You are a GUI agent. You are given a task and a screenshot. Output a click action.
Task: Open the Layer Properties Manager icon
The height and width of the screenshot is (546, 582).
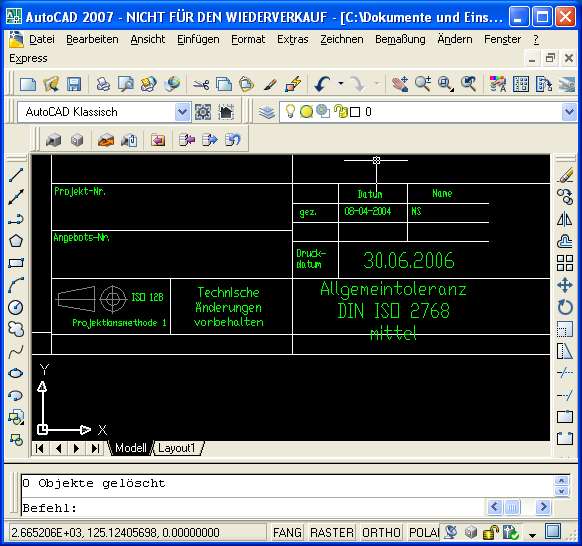point(267,112)
